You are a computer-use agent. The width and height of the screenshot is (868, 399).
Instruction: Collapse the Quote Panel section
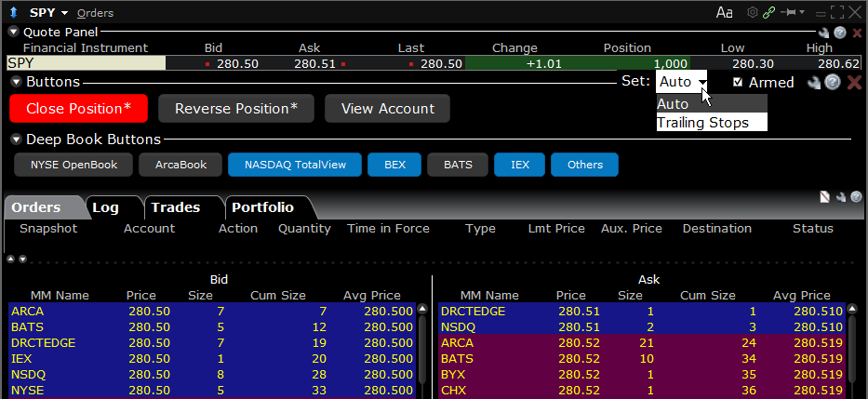(13, 33)
